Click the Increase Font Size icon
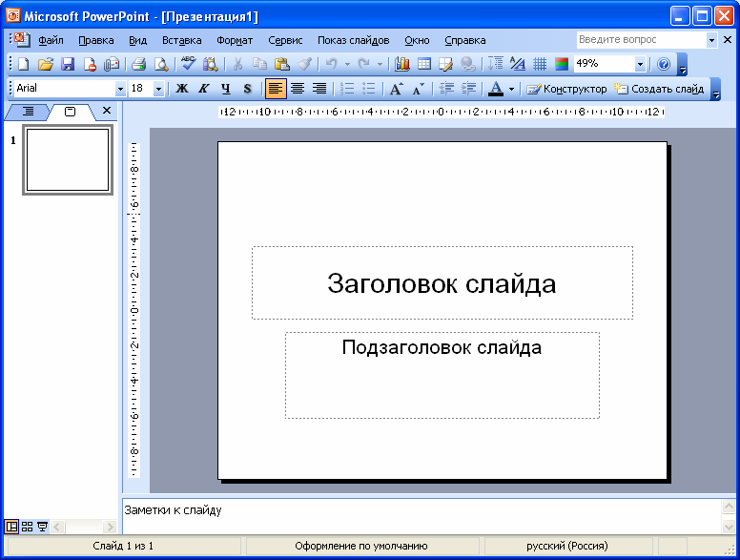Screen dimensions: 740x560 396,89
